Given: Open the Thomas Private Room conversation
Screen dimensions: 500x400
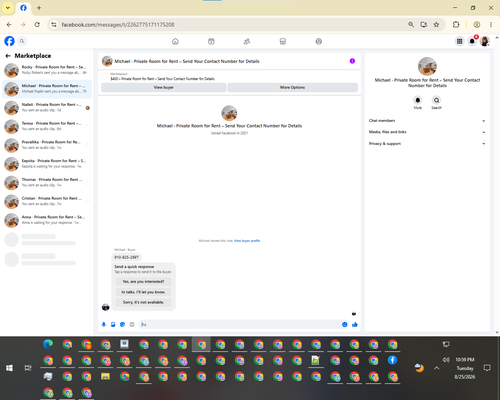Looking at the screenshot, I should tap(47, 182).
